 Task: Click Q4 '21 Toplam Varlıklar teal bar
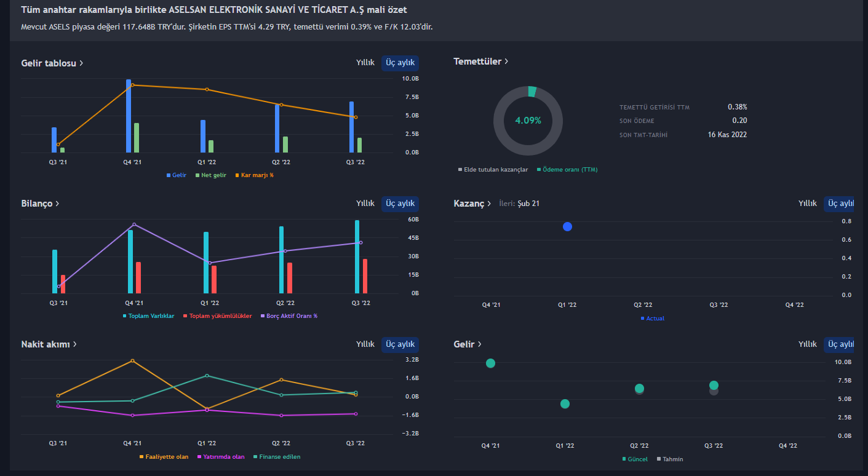pyautogui.click(x=130, y=261)
